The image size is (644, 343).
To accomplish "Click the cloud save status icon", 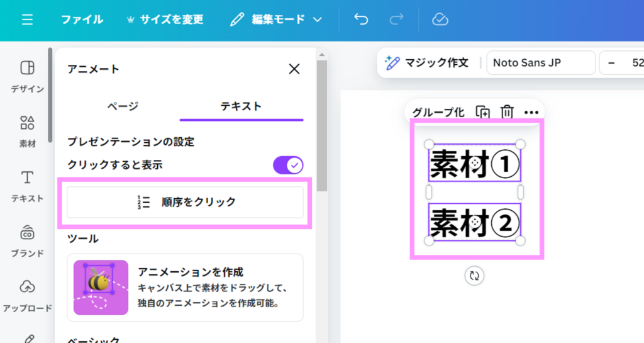I will tap(440, 20).
